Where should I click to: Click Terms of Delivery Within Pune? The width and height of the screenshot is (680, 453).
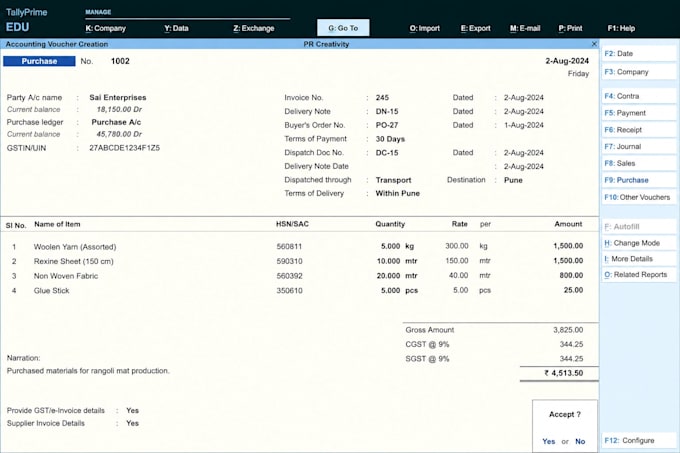pos(397,193)
